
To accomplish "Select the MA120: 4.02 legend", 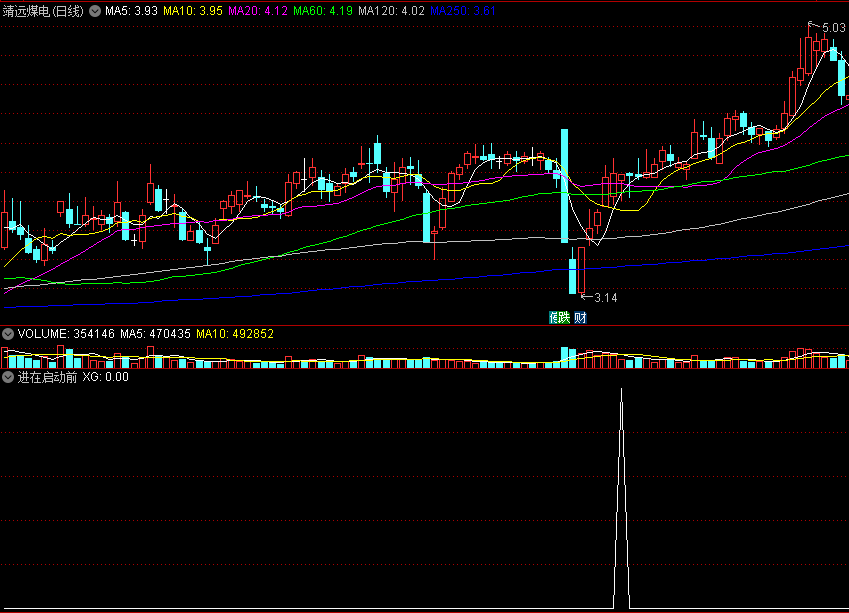I will point(391,11).
